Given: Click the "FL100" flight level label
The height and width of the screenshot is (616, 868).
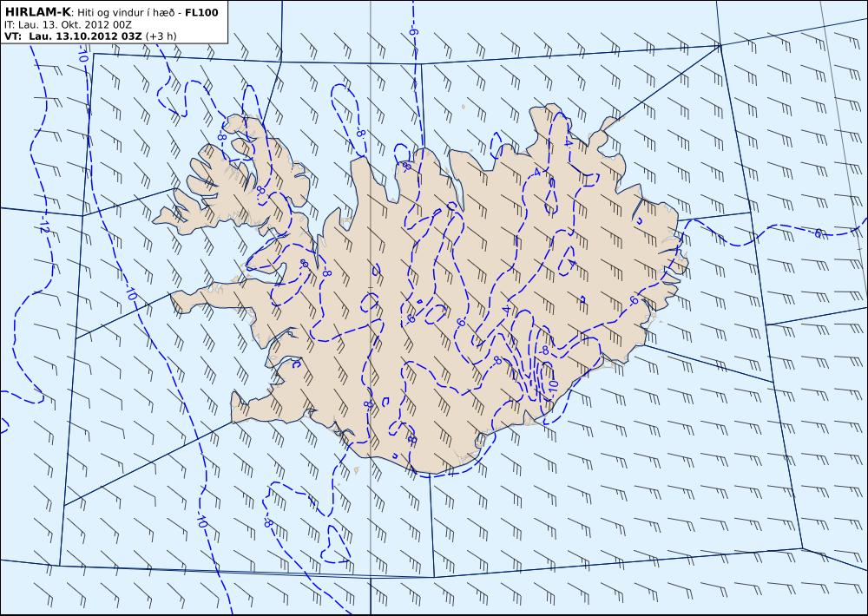Looking at the screenshot, I should click(x=201, y=12).
